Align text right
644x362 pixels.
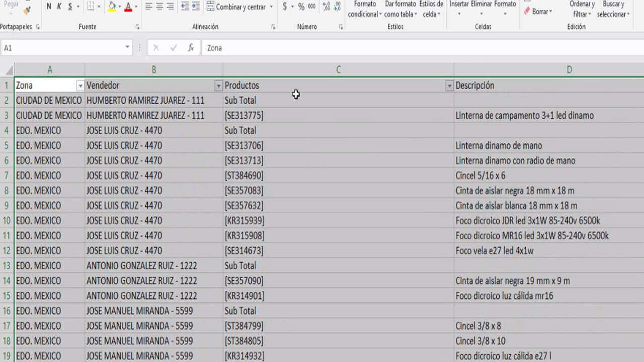click(170, 7)
